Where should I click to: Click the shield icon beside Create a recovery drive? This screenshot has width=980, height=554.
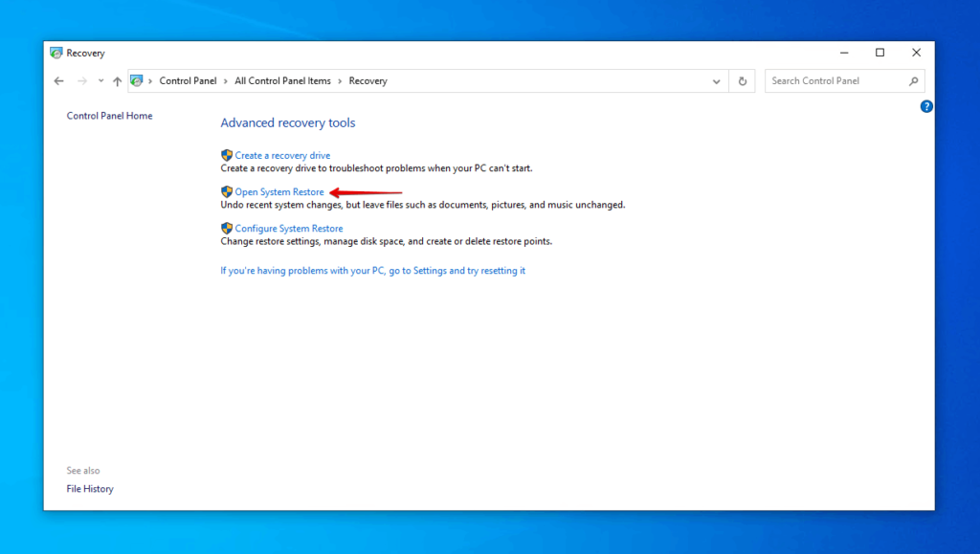click(x=227, y=155)
